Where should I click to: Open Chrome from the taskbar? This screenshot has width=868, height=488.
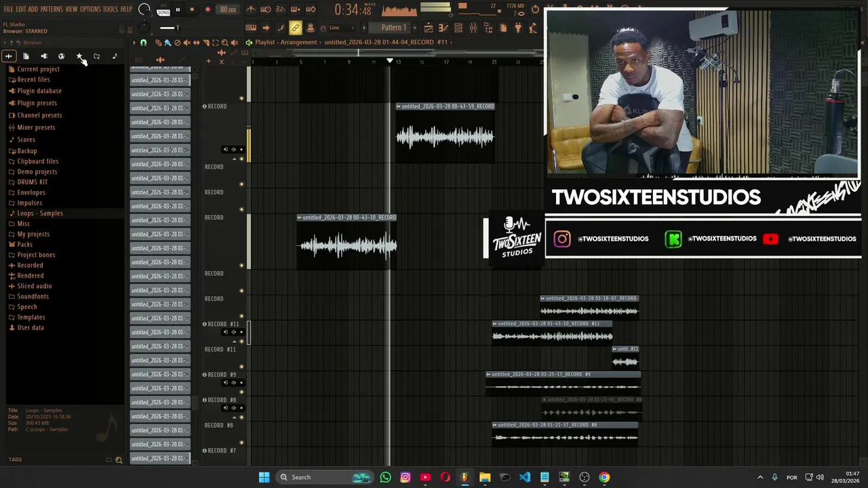point(604,477)
